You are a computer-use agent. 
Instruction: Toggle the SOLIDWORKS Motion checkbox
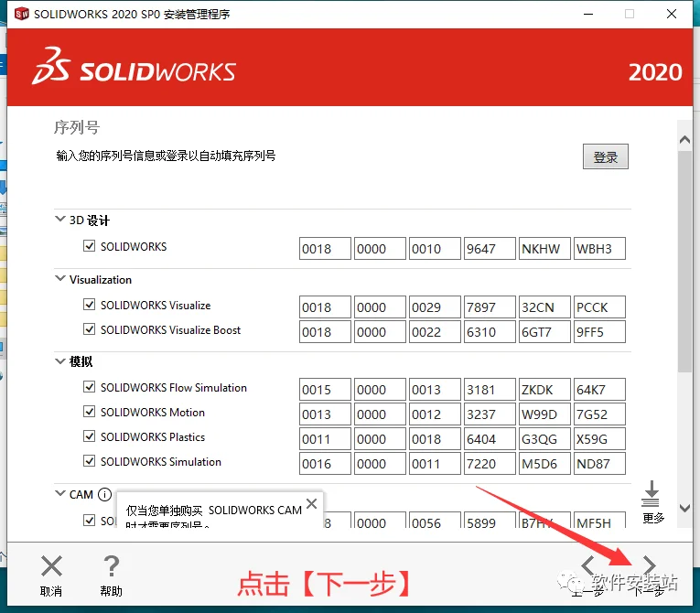[x=90, y=412]
